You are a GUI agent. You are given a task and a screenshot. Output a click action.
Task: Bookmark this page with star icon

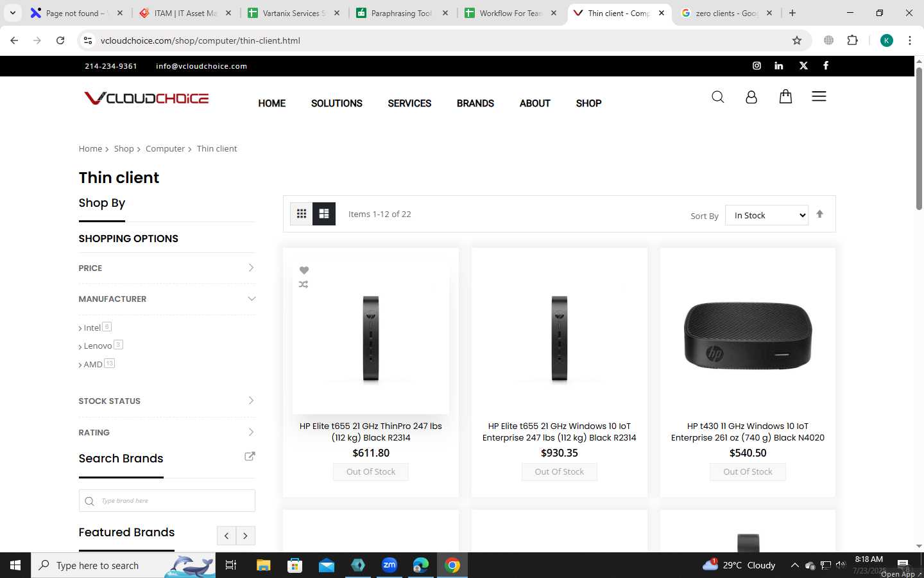(x=797, y=40)
